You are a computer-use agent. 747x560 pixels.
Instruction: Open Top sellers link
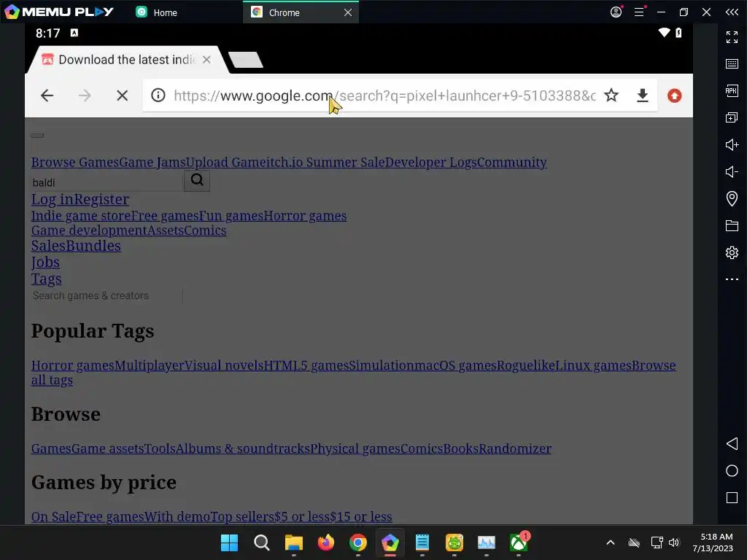242,517
